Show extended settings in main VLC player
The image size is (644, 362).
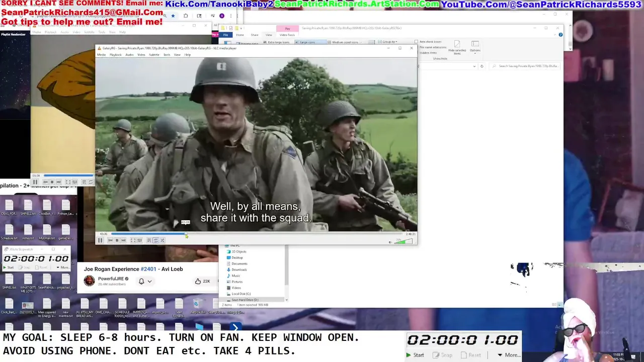pyautogui.click(x=139, y=240)
